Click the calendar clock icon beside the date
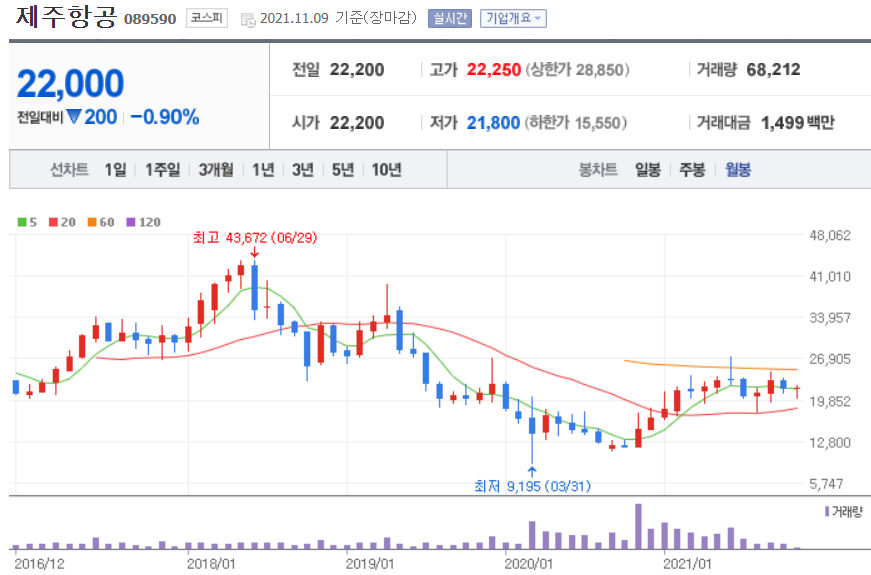 click(x=248, y=20)
